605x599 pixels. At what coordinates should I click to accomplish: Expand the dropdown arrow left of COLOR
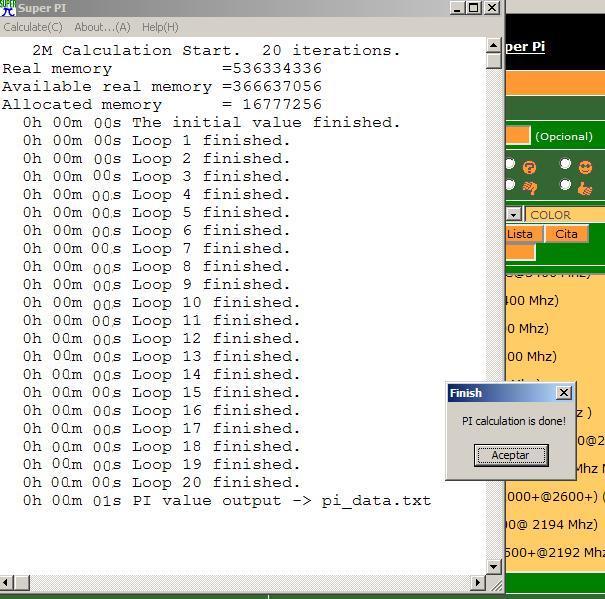(x=514, y=215)
